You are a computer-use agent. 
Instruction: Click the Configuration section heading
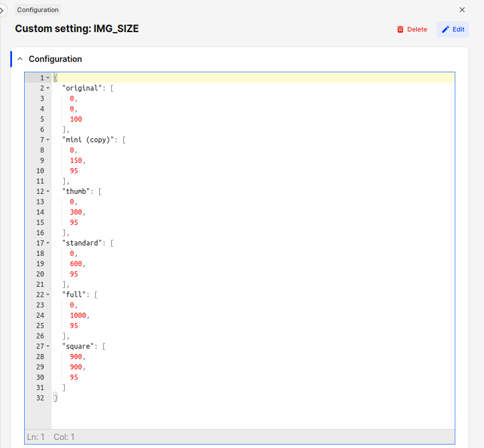tap(55, 59)
